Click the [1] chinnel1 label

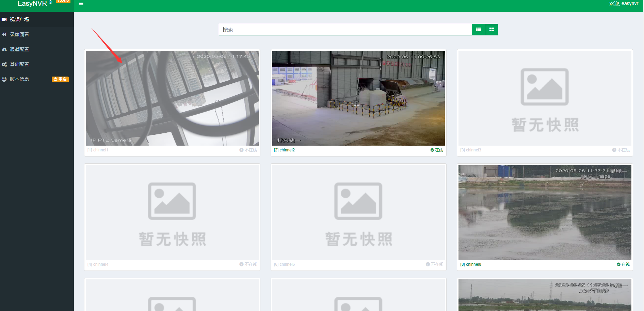[x=98, y=150]
